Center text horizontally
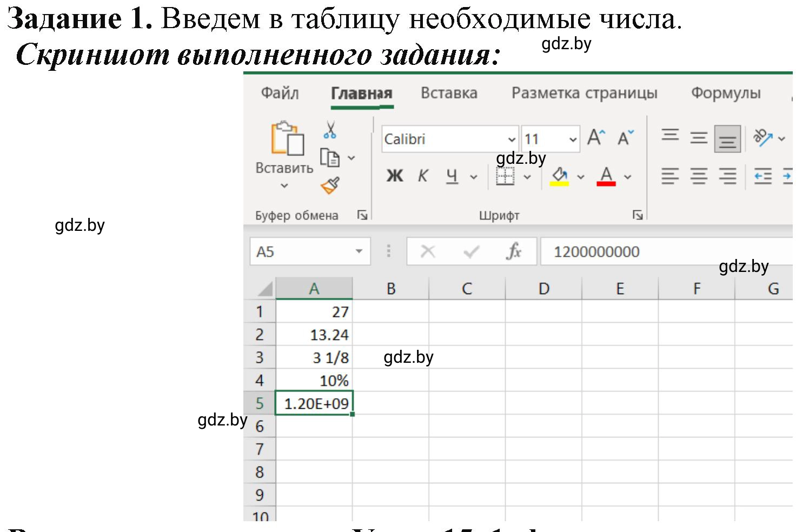The width and height of the screenshot is (809, 532). coord(699,176)
